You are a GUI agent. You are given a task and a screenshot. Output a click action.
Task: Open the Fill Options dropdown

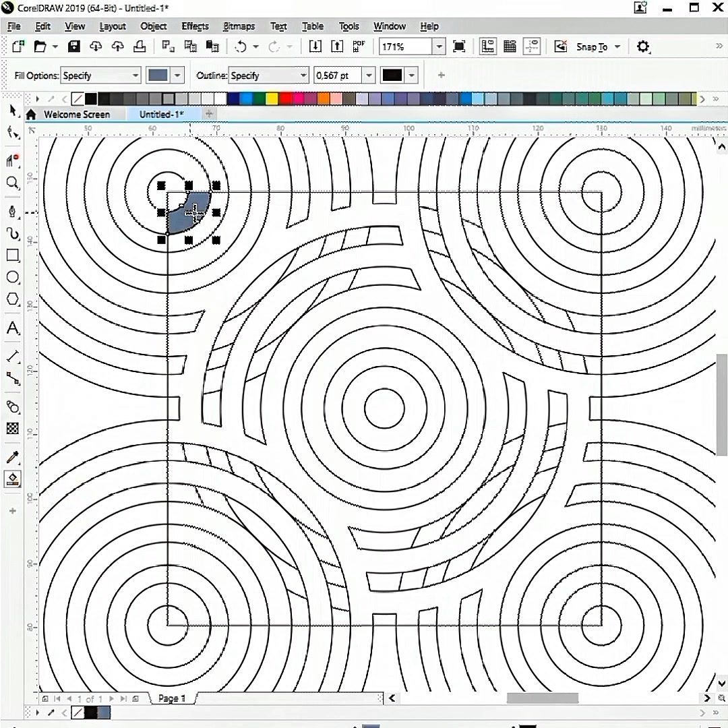[100, 75]
